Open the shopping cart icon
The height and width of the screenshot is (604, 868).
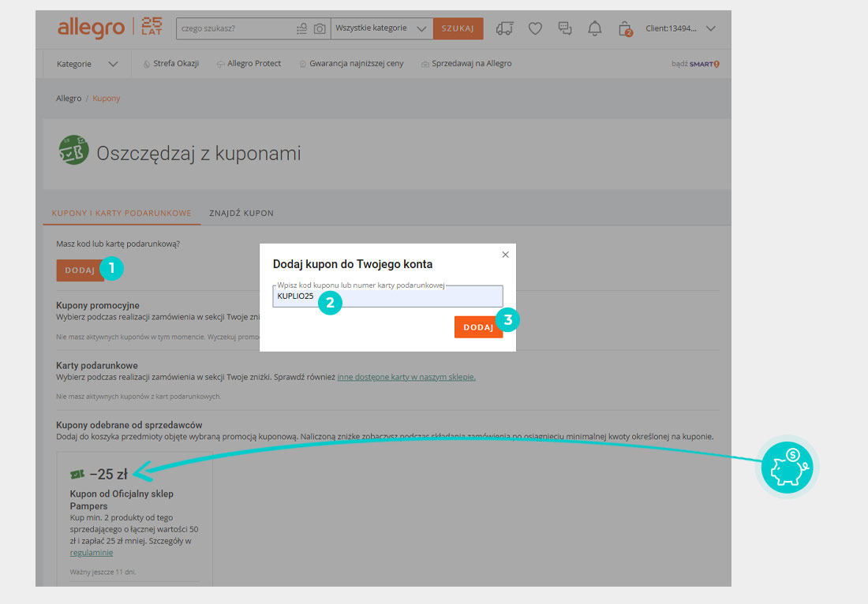(x=625, y=29)
